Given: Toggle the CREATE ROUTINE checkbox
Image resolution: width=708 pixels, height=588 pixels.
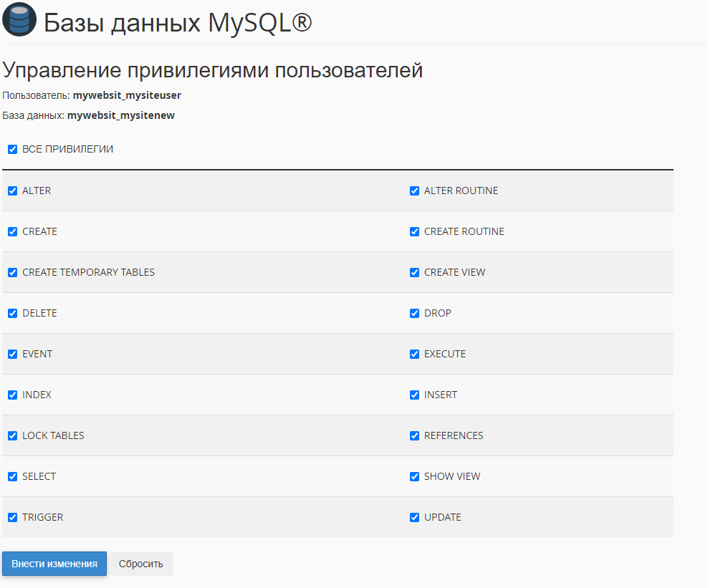Looking at the screenshot, I should click(x=414, y=231).
